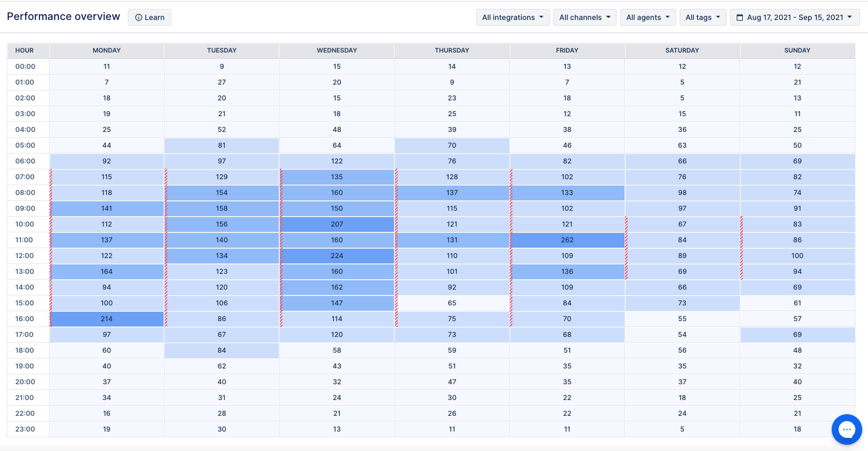Select the THURSDAY column header

pyautogui.click(x=452, y=50)
